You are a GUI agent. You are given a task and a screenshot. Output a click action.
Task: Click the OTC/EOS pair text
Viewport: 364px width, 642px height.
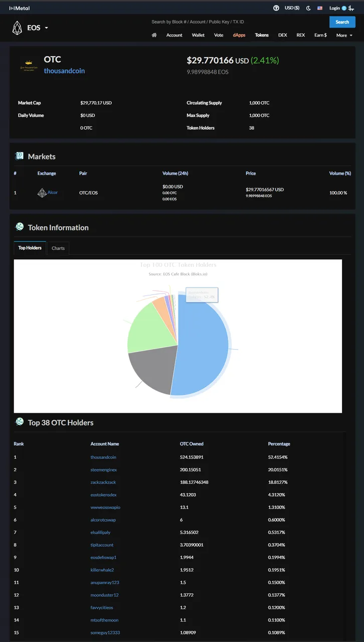click(x=88, y=193)
